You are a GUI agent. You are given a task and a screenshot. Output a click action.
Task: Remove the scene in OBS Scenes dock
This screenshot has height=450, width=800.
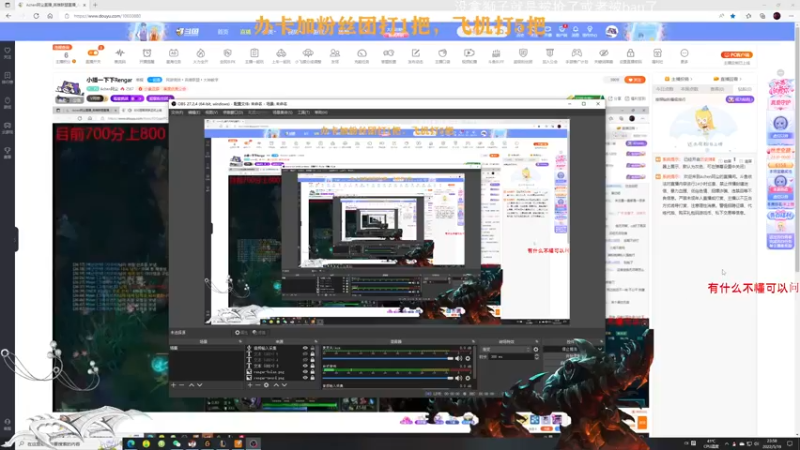coord(182,385)
